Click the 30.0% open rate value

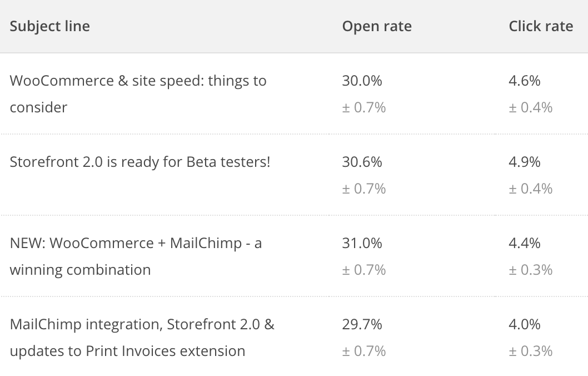click(x=362, y=81)
